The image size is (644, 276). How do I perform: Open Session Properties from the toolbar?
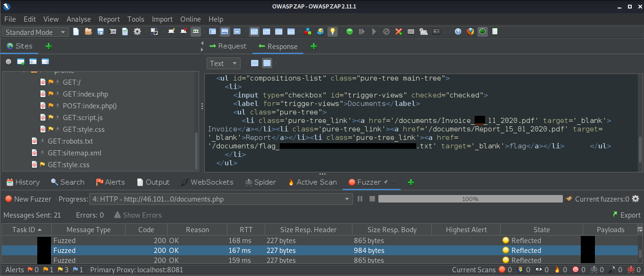click(x=125, y=32)
